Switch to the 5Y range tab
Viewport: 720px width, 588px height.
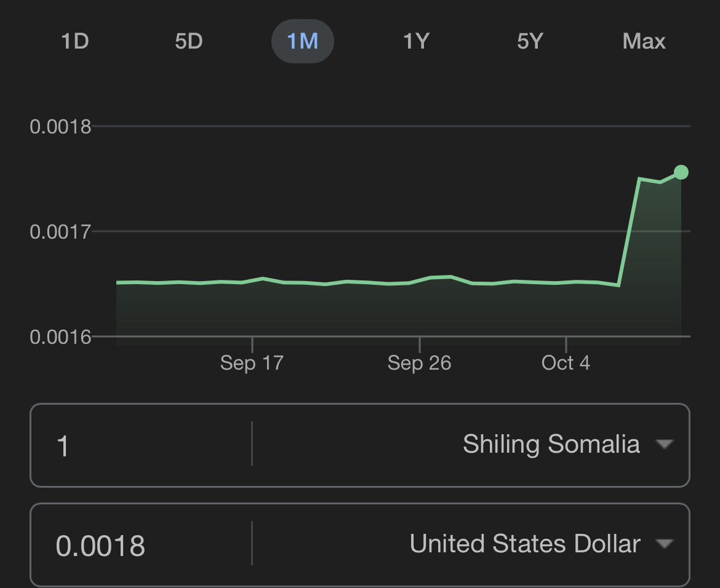point(530,41)
